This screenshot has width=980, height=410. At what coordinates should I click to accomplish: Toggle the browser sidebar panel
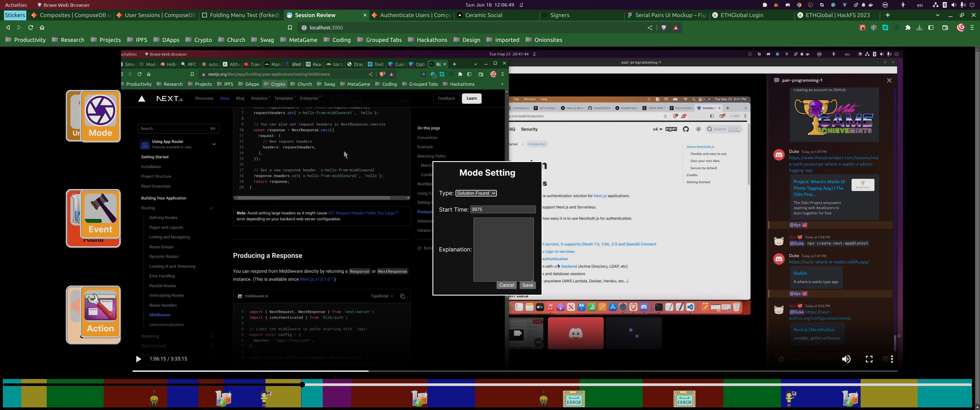[931, 28]
